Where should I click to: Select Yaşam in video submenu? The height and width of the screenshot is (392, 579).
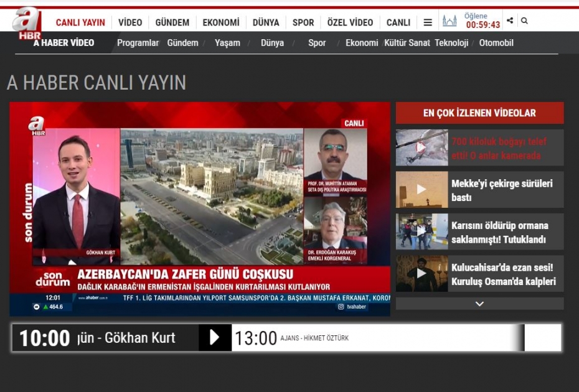(227, 43)
